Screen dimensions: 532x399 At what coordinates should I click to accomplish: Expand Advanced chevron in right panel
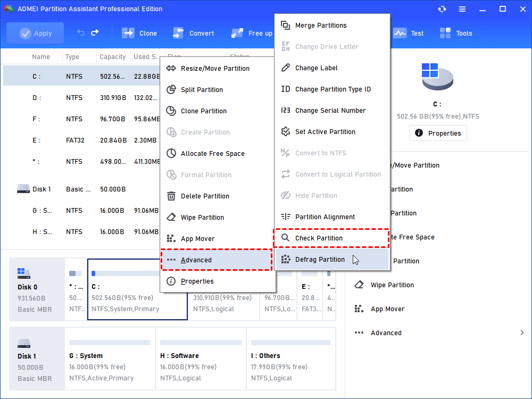click(x=521, y=332)
